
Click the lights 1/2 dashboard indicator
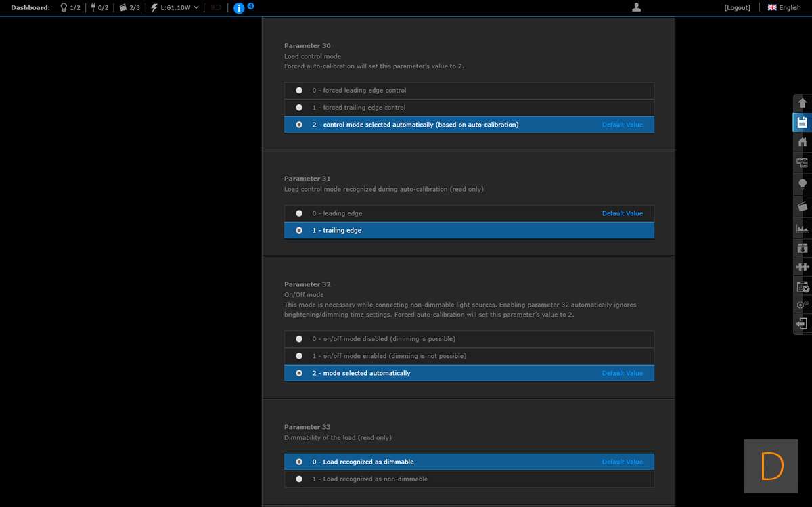click(x=70, y=8)
